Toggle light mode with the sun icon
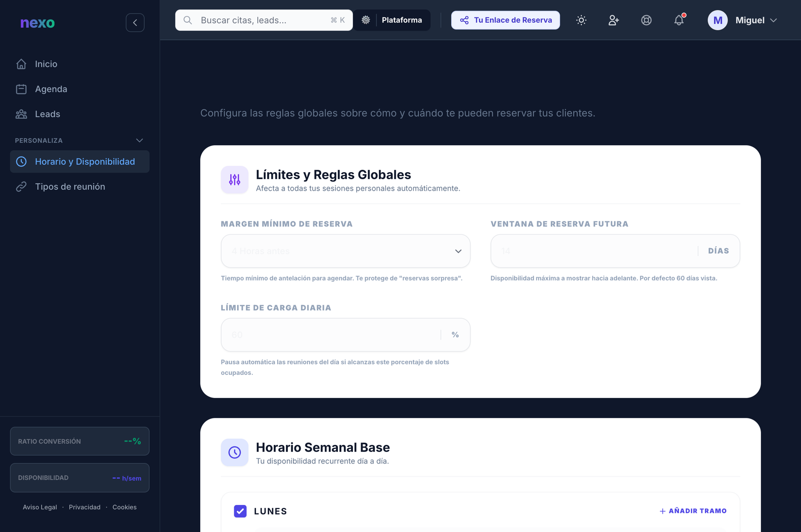 click(581, 20)
